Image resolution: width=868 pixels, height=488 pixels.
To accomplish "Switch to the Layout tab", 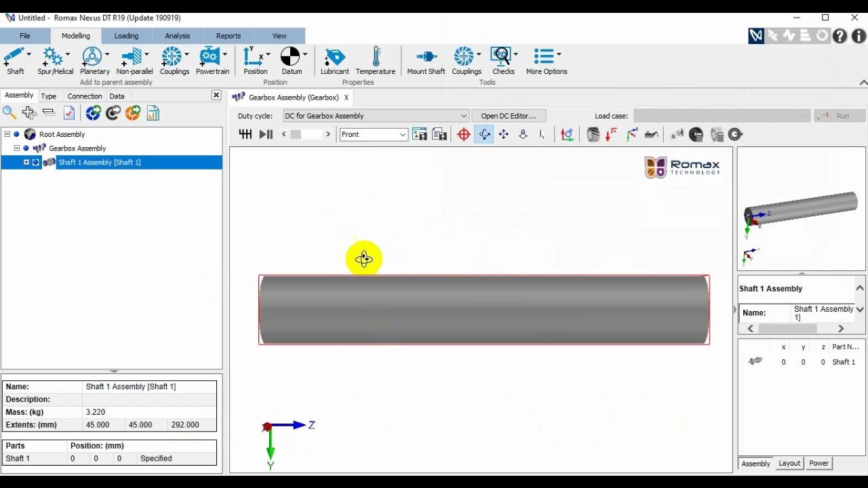I will click(x=789, y=464).
